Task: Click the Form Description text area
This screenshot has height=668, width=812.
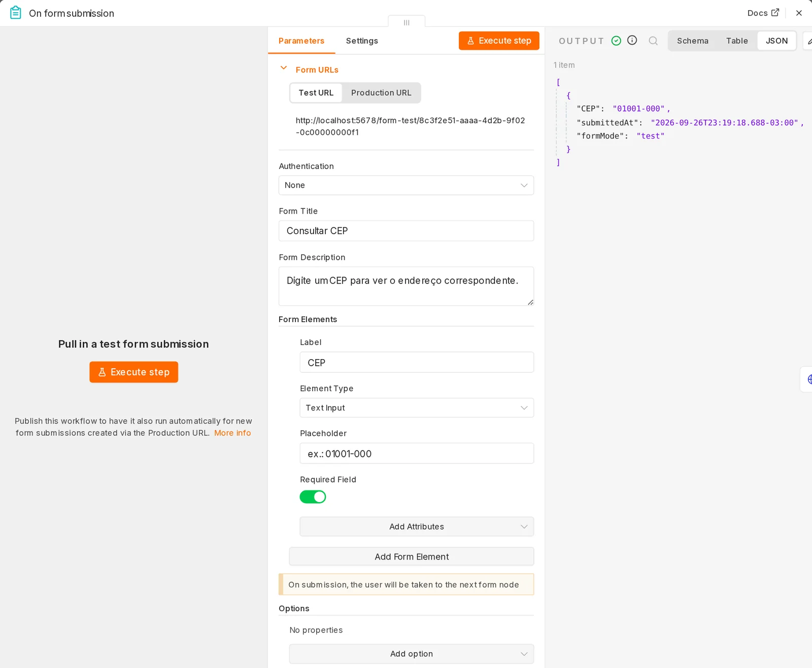Action: point(406,286)
